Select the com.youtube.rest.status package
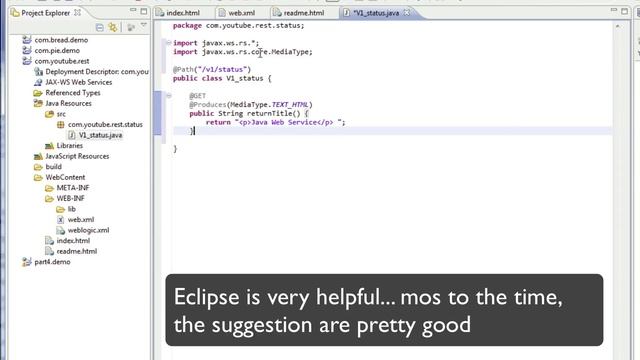The width and height of the screenshot is (640, 360). pos(105,124)
